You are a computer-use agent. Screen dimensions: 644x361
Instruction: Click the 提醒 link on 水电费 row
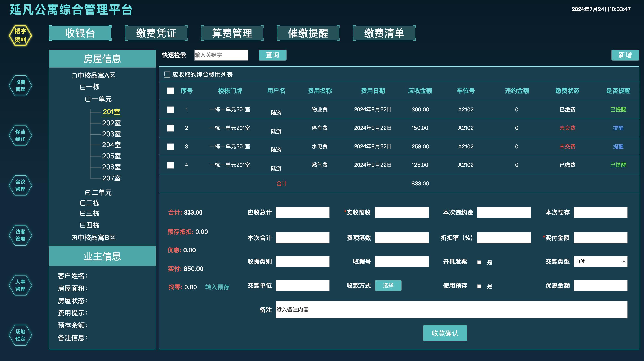click(x=618, y=146)
